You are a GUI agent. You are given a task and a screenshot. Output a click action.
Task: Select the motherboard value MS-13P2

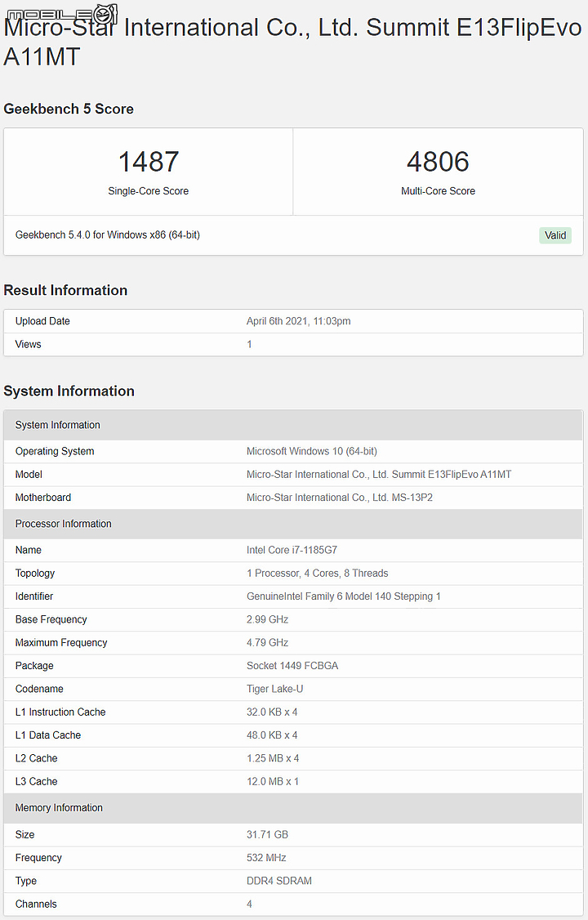coord(340,497)
